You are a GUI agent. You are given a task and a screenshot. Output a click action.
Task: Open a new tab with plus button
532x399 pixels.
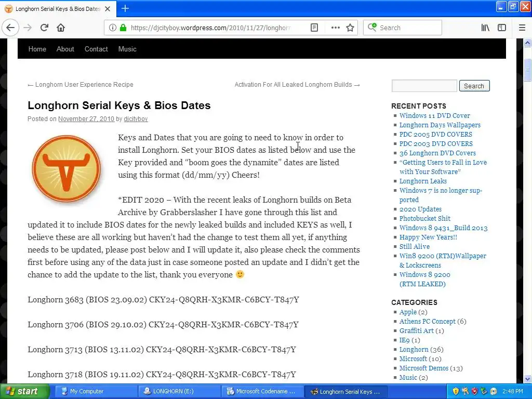(125, 8)
